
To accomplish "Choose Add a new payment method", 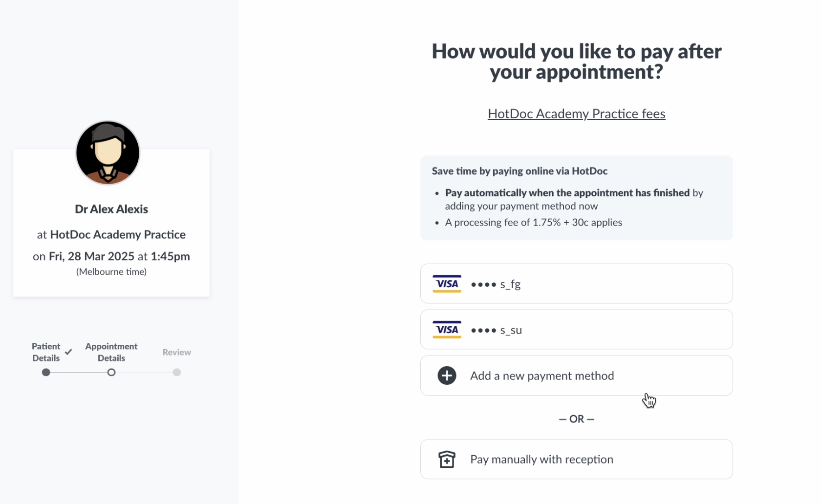I will (576, 376).
